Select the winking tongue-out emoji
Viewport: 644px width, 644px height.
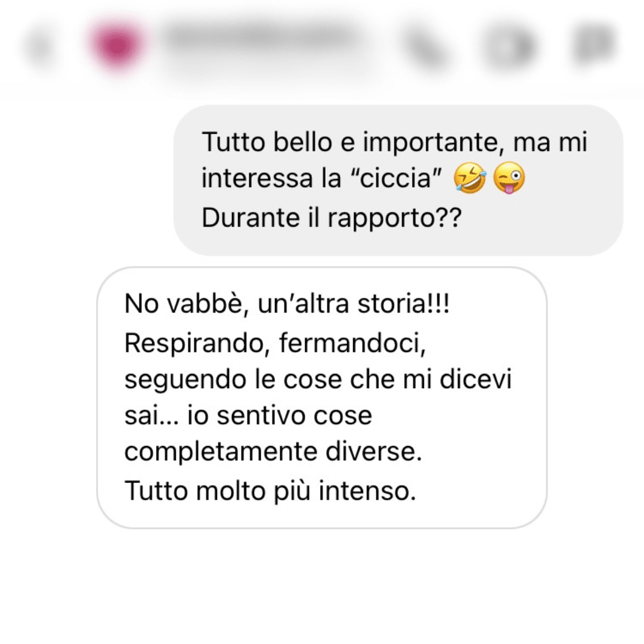[x=509, y=178]
